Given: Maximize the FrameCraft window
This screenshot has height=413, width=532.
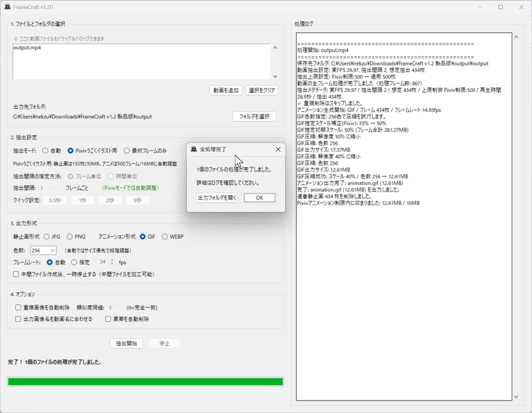Looking at the screenshot, I should tap(500, 7).
